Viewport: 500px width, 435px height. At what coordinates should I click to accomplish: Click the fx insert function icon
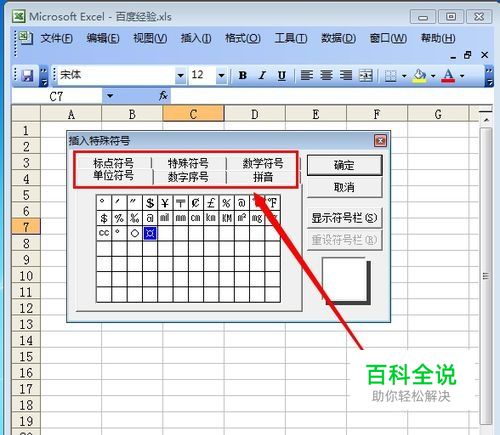click(163, 96)
